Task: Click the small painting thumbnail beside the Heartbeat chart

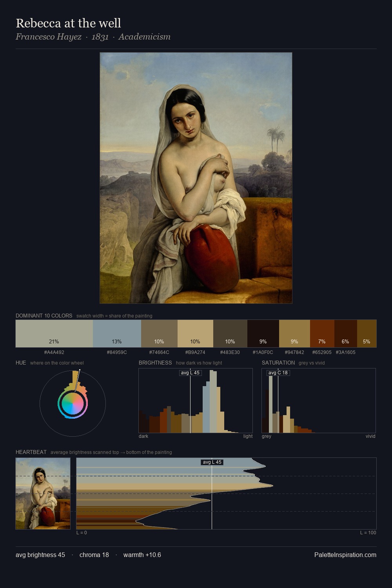Action: 43,494
